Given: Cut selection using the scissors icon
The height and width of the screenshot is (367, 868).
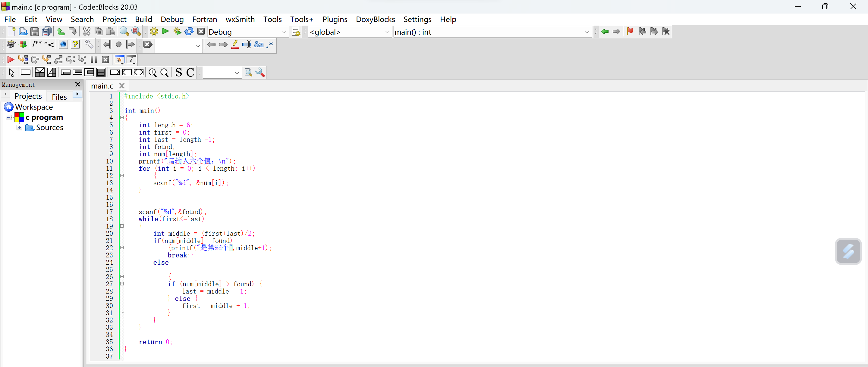Looking at the screenshot, I should pyautogui.click(x=86, y=31).
